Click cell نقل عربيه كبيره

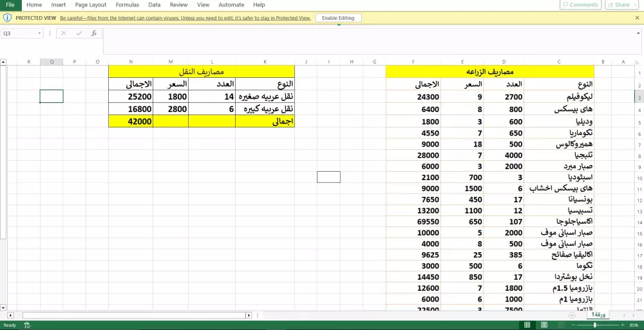point(265,109)
